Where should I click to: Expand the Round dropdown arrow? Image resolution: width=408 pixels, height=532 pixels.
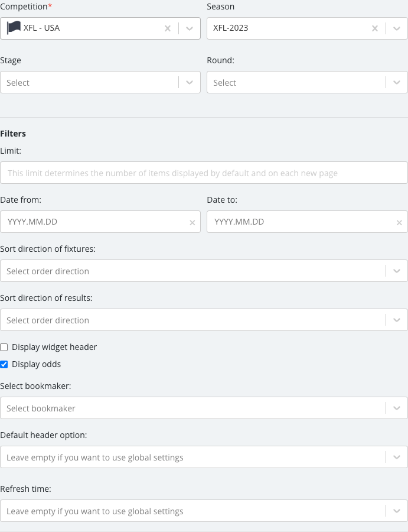[x=396, y=82]
